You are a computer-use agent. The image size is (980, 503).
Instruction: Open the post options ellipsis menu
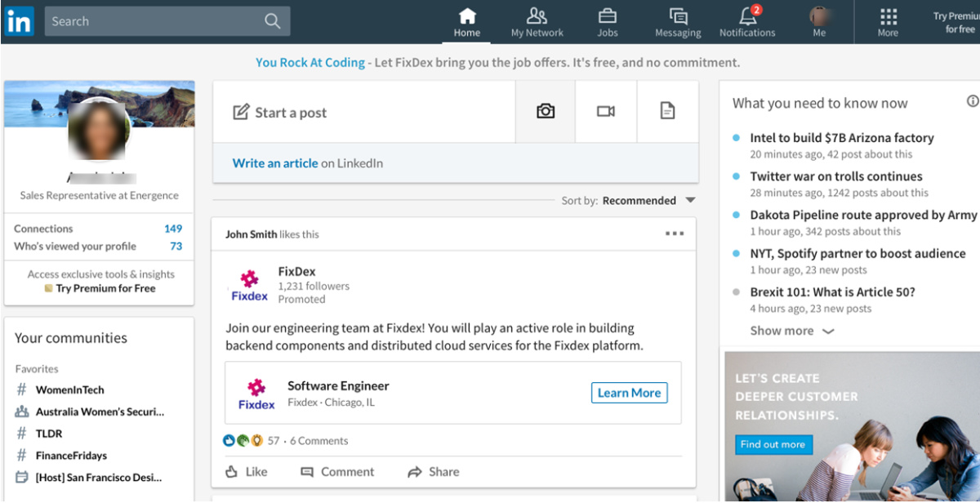(x=675, y=233)
